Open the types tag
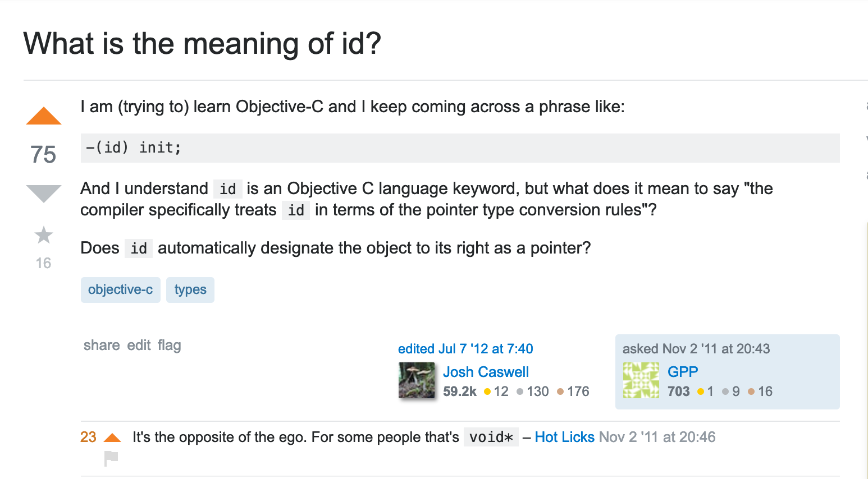The width and height of the screenshot is (868, 479). coord(190,290)
